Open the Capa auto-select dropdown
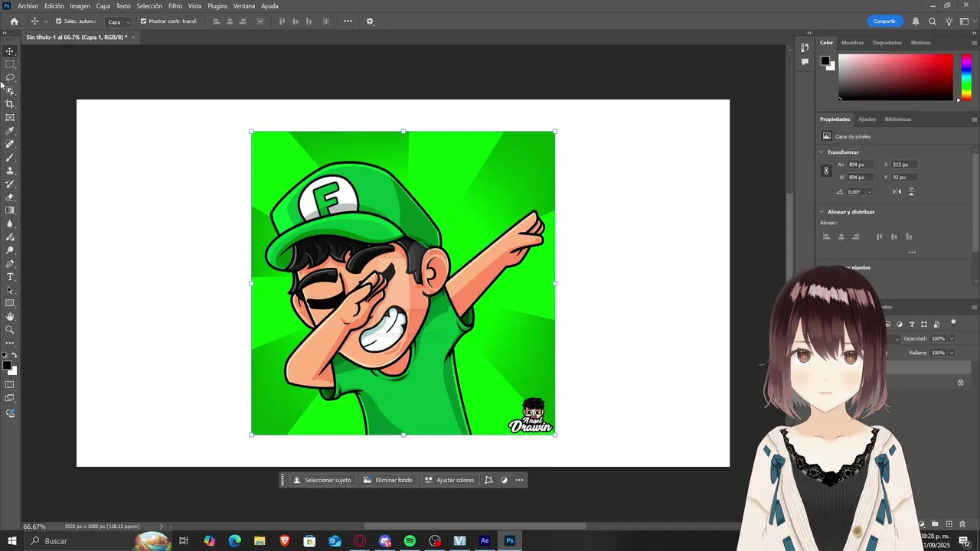The height and width of the screenshot is (551, 980). point(117,21)
